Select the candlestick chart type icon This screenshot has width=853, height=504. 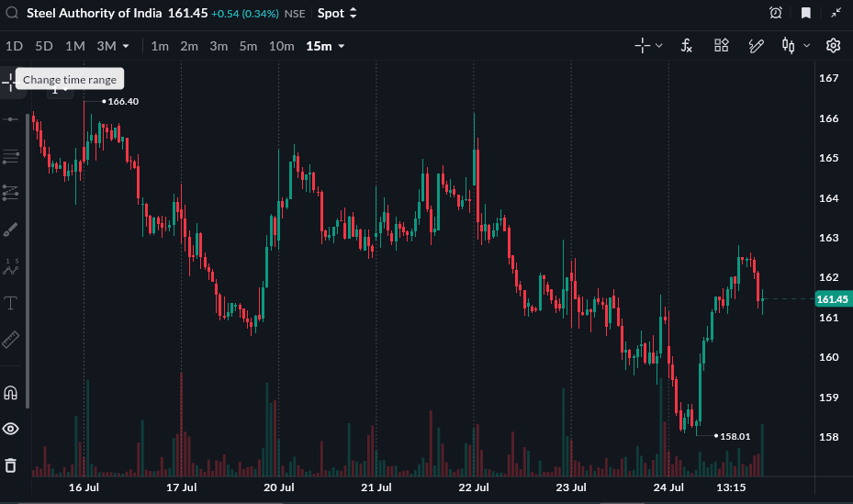point(788,46)
